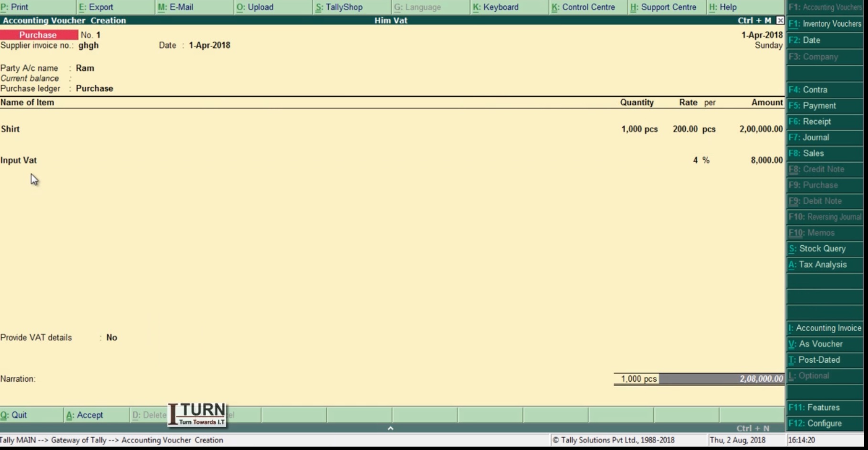The image size is (868, 450).
Task: Accept the purchase voucher
Action: tap(85, 415)
